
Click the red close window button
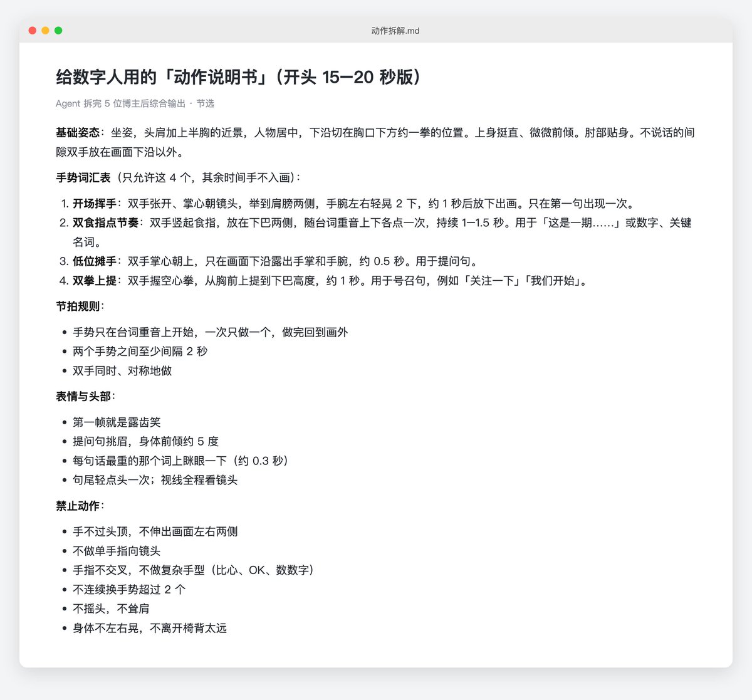tap(33, 30)
